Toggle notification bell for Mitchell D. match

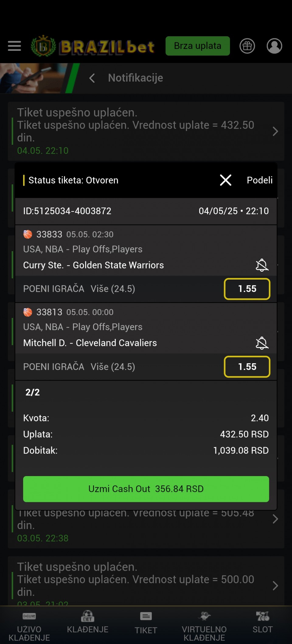tap(262, 343)
